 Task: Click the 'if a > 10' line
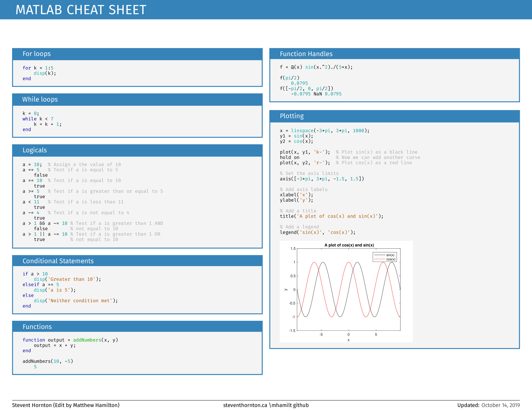[35, 274]
